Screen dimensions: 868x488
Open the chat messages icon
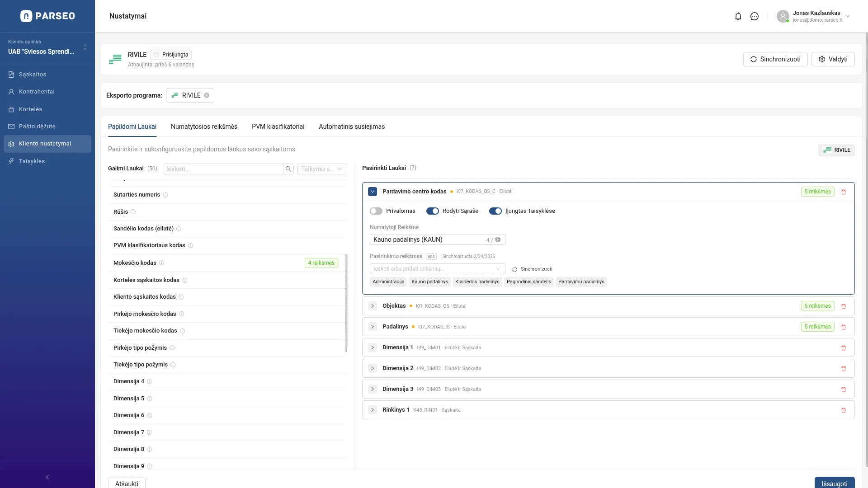pyautogui.click(x=755, y=16)
